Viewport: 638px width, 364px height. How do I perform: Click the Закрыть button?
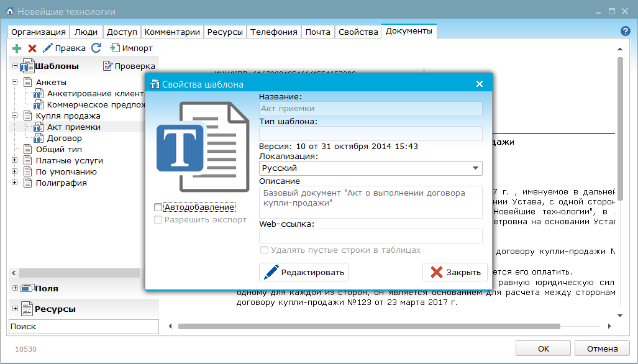(x=455, y=272)
